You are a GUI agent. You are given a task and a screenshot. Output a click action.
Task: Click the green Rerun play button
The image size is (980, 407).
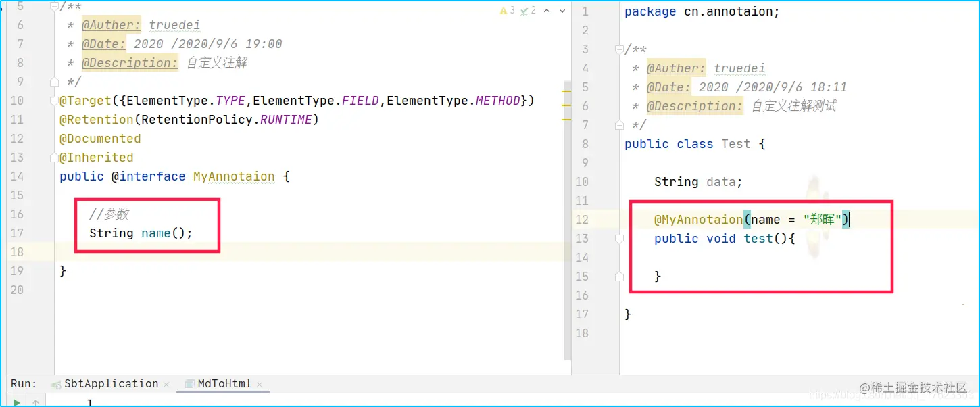point(17,403)
